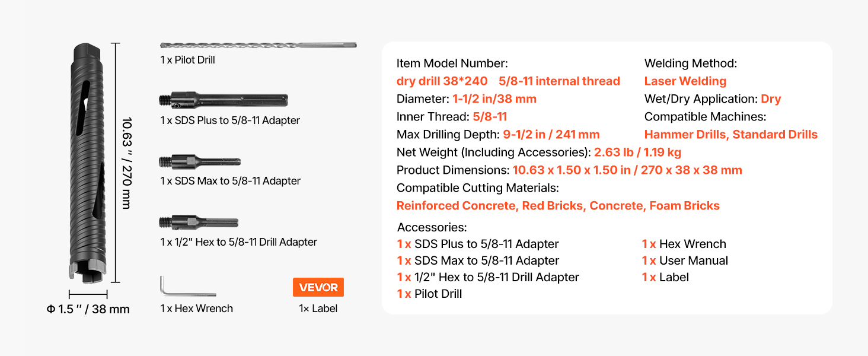Screen dimensions: 868x356
Task: Select the SDS Max adapter picture
Action: click(x=200, y=161)
